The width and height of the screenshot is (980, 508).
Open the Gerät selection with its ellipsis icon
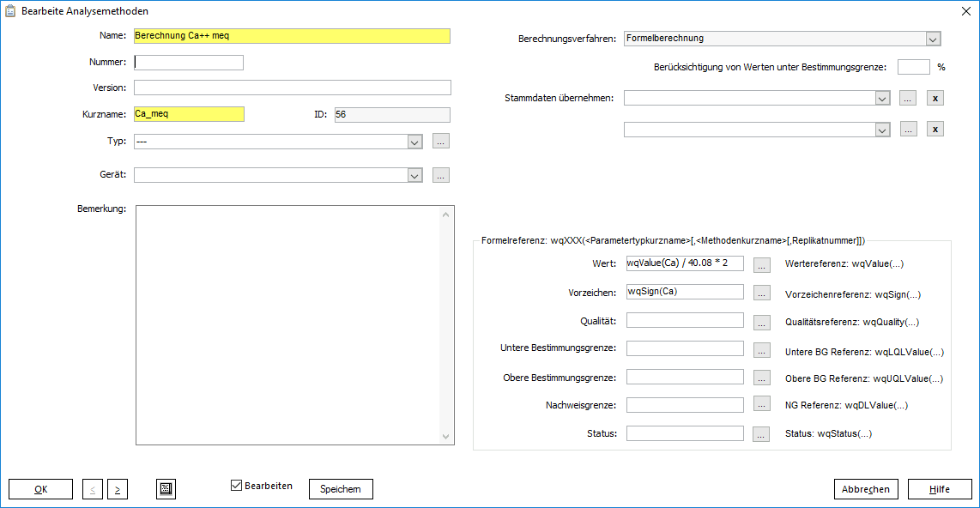pyautogui.click(x=440, y=175)
